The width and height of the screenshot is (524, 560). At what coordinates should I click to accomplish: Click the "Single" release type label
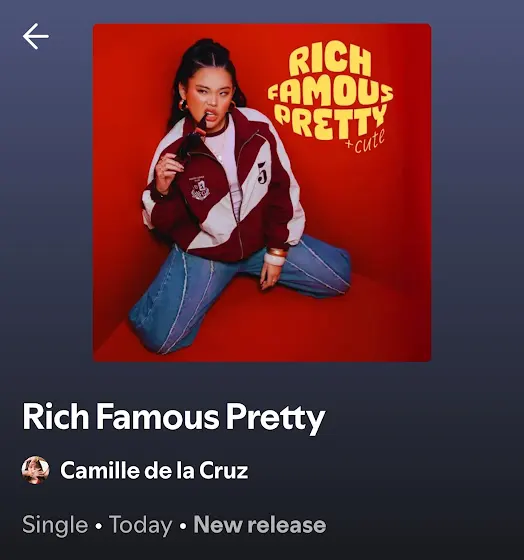tap(55, 525)
